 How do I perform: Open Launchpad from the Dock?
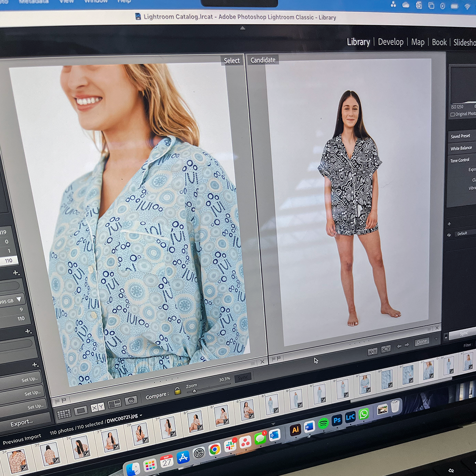pos(150,466)
